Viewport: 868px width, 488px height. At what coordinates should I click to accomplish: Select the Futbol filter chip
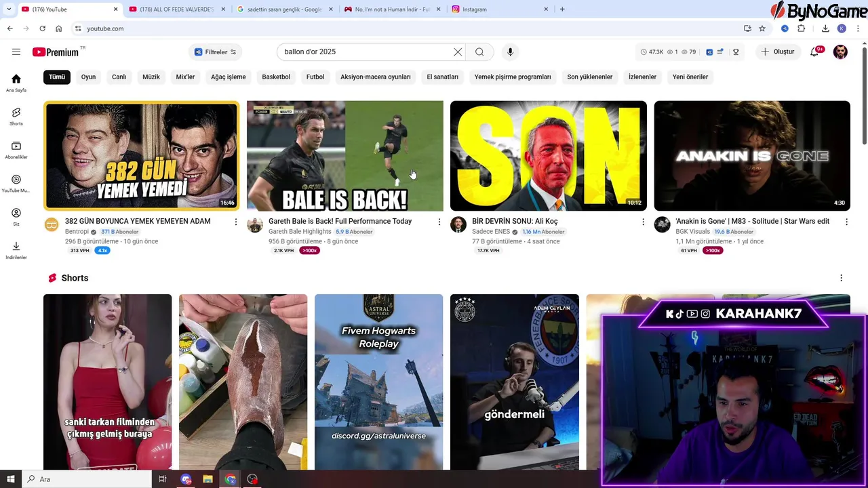point(315,77)
